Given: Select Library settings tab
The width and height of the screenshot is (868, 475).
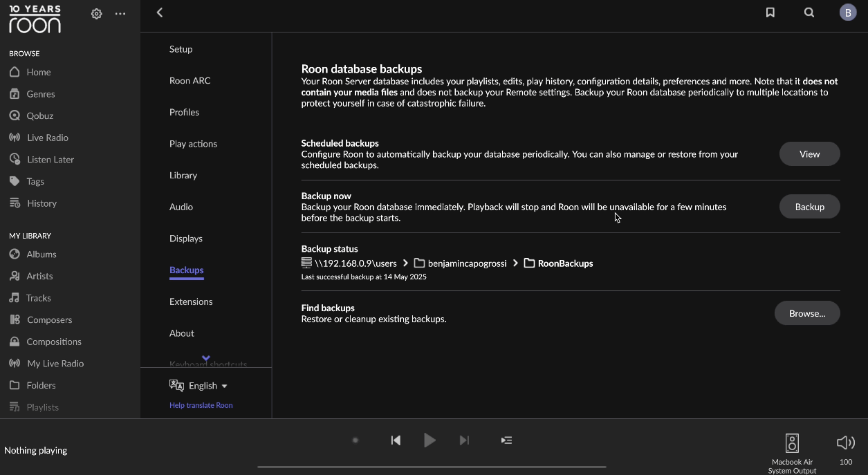Looking at the screenshot, I should coord(183,176).
